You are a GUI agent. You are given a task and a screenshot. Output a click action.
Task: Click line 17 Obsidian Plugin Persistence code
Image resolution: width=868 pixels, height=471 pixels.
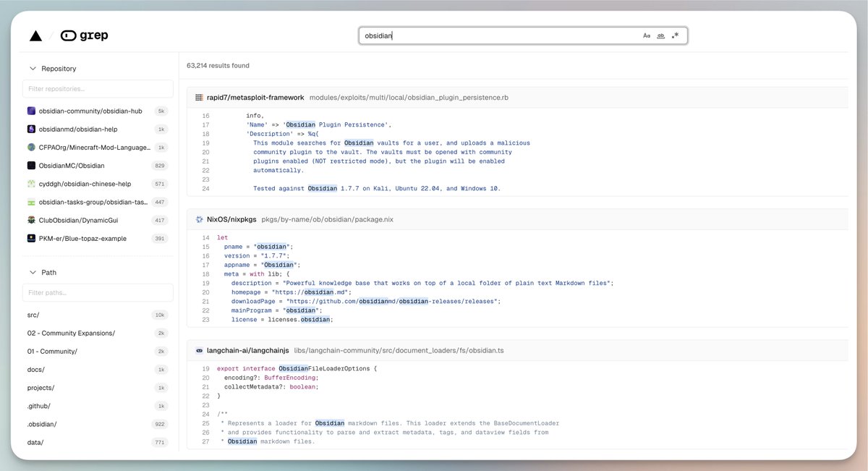coord(319,125)
